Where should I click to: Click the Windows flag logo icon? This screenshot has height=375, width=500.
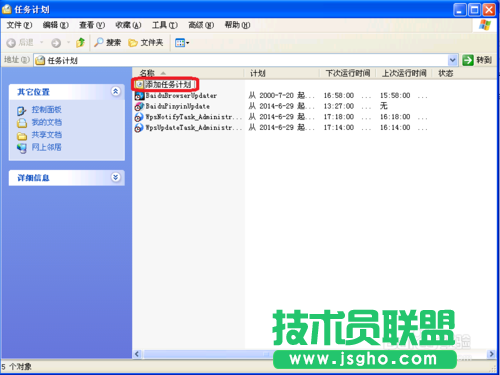485,25
